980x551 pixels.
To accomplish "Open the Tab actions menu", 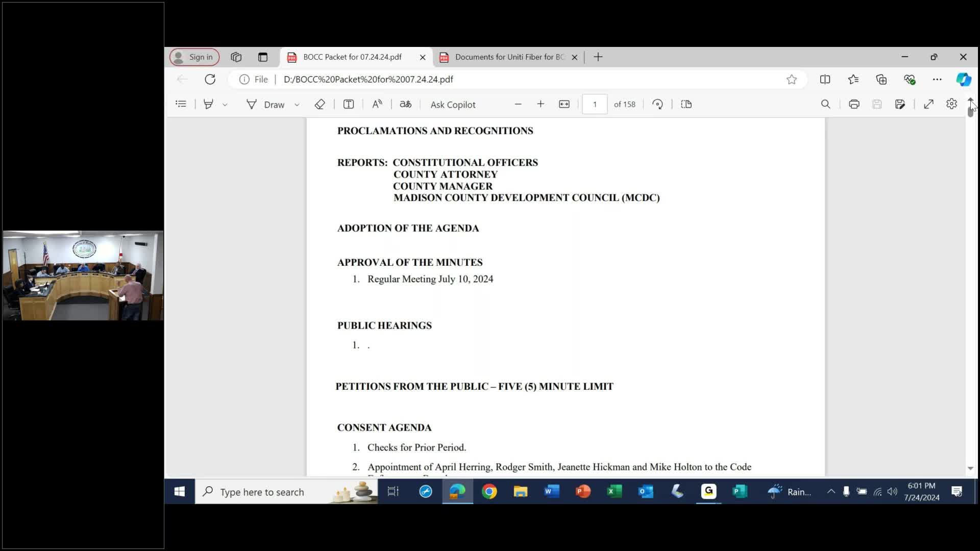I will click(263, 57).
